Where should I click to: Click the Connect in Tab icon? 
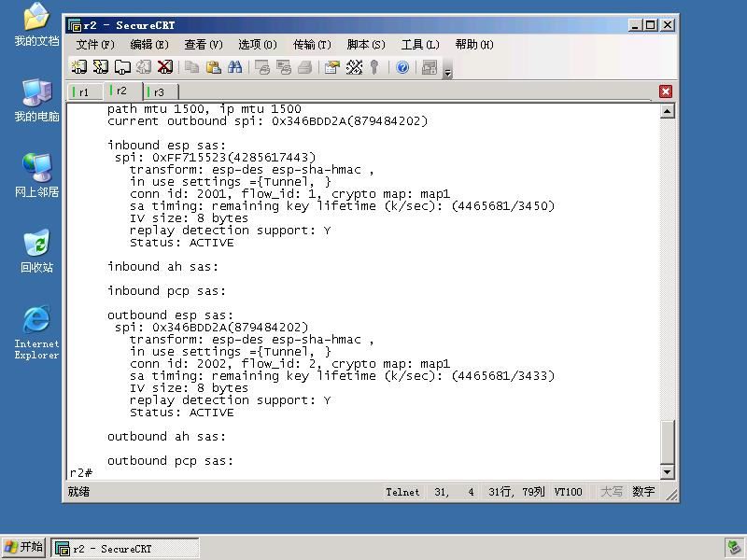coord(122,67)
